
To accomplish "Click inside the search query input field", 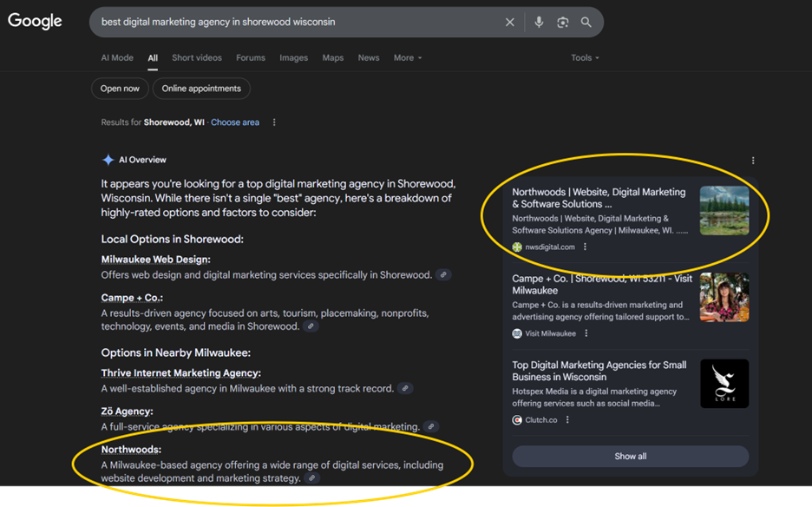I will point(295,23).
